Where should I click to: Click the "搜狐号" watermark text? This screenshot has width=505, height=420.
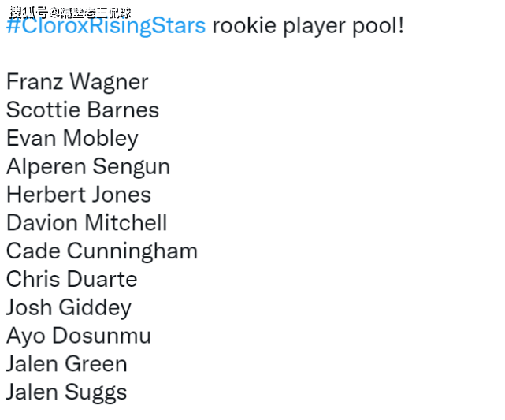pyautogui.click(x=28, y=11)
